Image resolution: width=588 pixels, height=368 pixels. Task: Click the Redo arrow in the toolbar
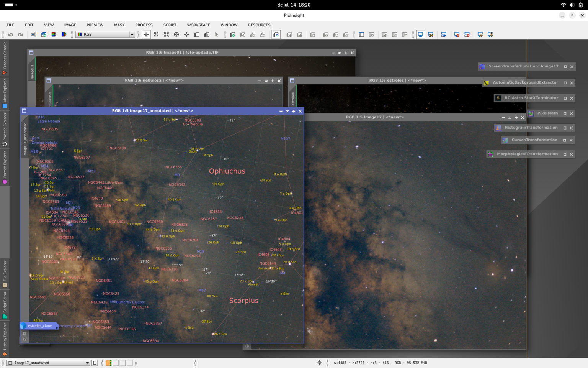(x=21, y=34)
